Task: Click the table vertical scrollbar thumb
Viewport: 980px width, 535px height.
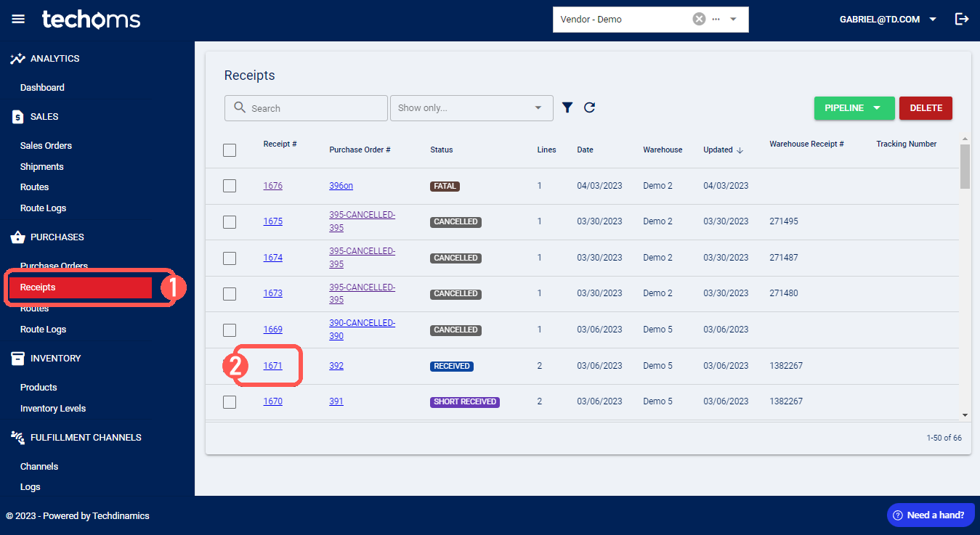Action: coord(965,166)
